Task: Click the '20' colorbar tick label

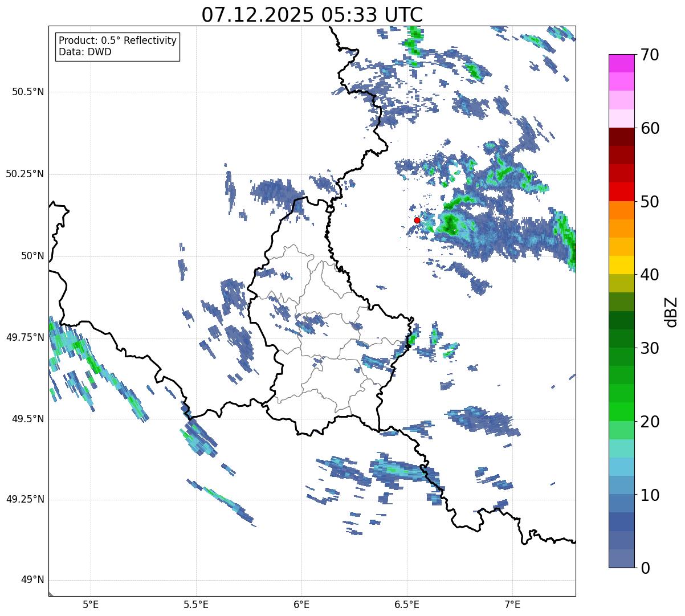Action: 650,422
